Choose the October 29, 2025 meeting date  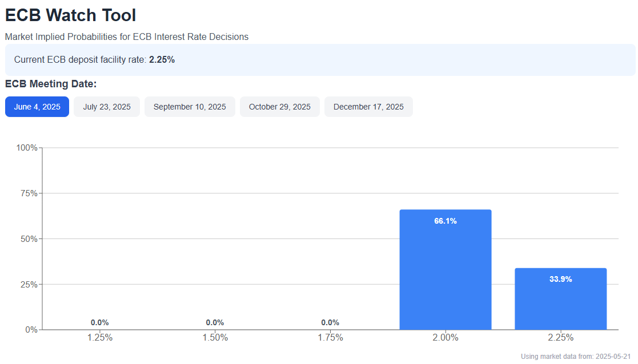pyautogui.click(x=279, y=107)
